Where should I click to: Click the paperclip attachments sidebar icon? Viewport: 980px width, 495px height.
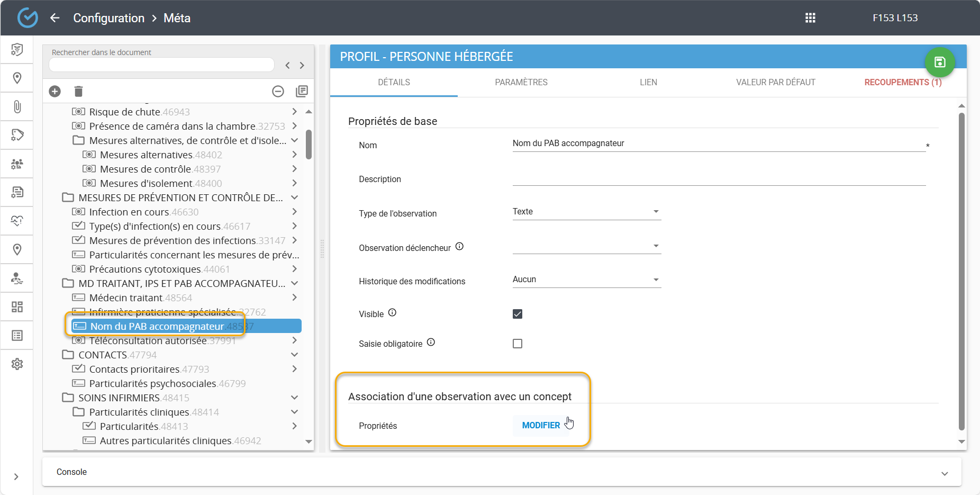click(x=17, y=107)
